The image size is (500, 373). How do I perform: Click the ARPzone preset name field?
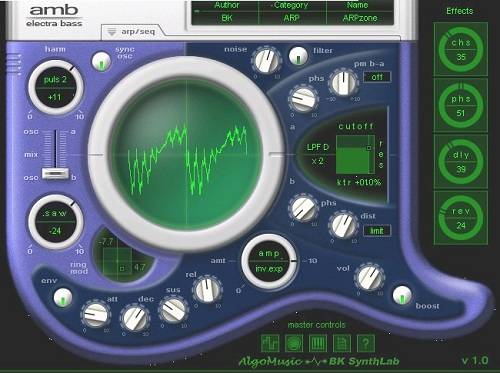[x=360, y=18]
